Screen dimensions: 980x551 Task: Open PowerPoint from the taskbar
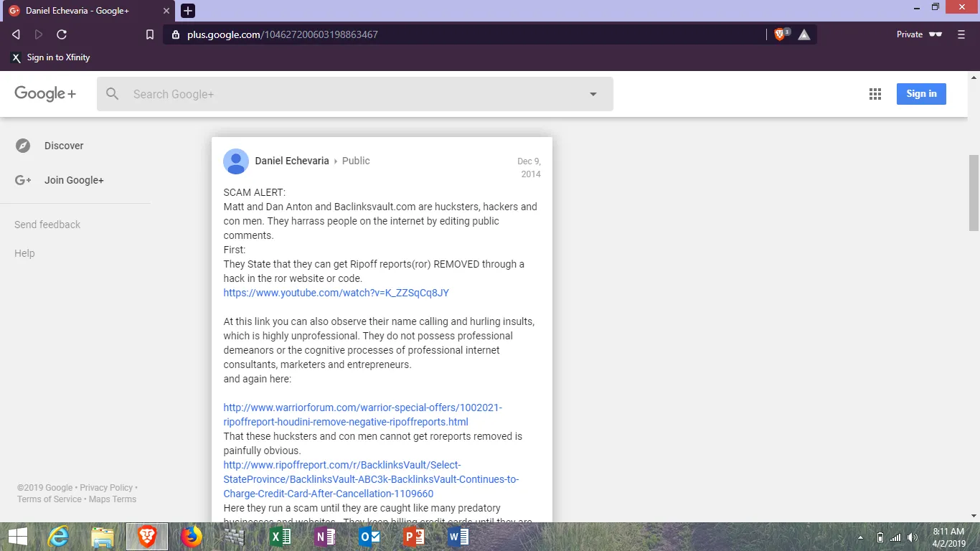pos(414,537)
